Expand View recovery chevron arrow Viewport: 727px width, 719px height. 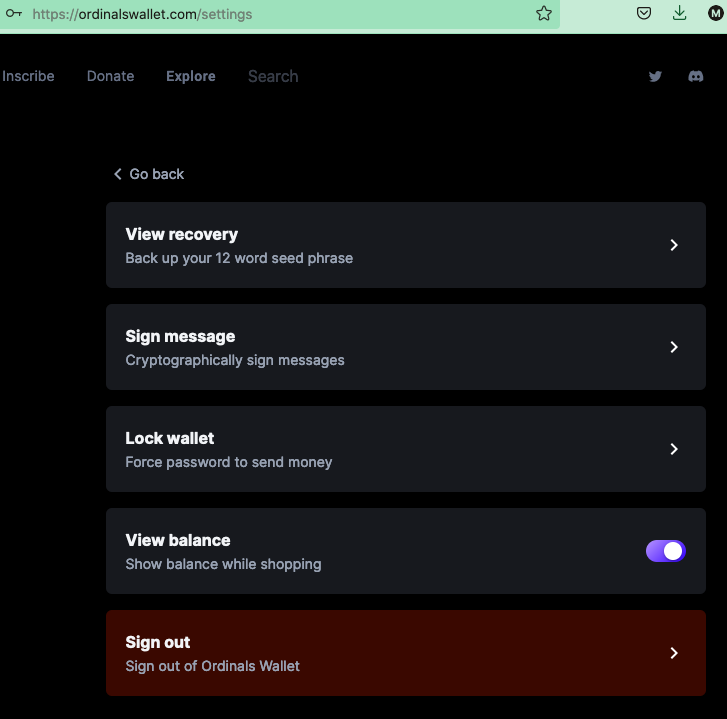point(674,245)
